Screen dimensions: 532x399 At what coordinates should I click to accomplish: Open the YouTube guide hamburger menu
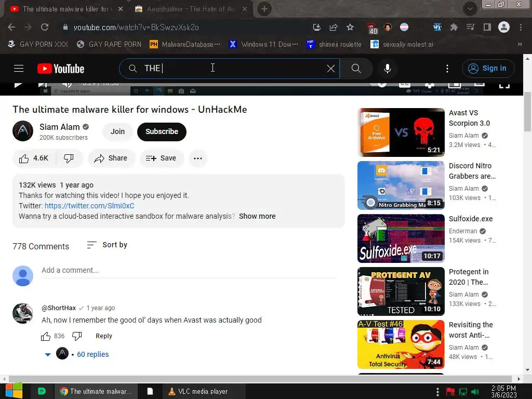19,69
